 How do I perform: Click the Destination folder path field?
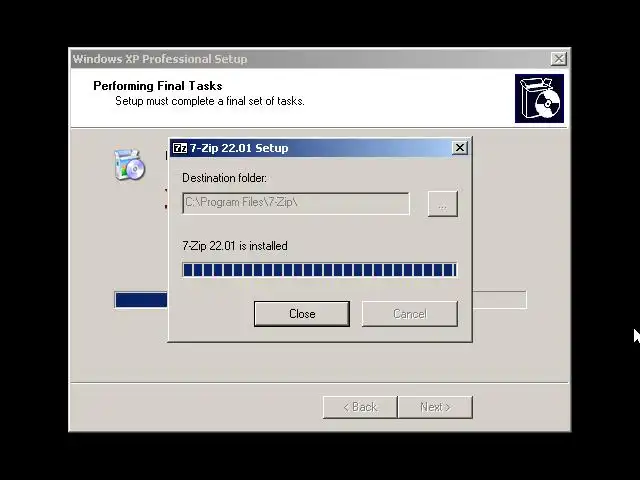coord(296,203)
